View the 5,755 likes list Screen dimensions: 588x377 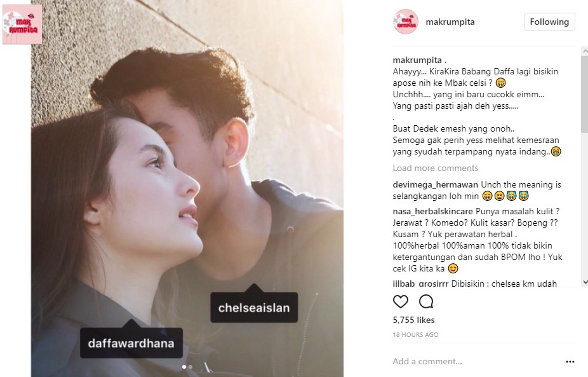(x=413, y=320)
